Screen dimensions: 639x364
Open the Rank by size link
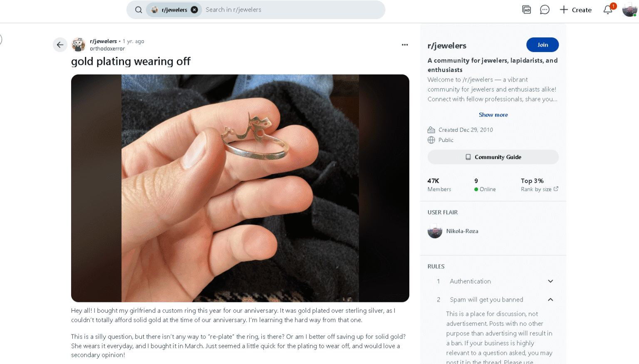pos(539,189)
